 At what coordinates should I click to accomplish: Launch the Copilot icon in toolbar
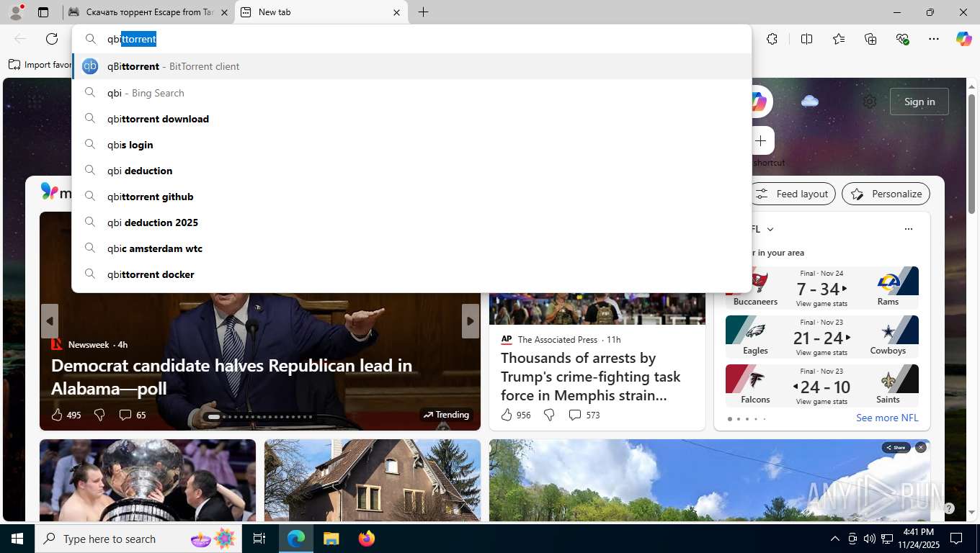click(x=964, y=39)
